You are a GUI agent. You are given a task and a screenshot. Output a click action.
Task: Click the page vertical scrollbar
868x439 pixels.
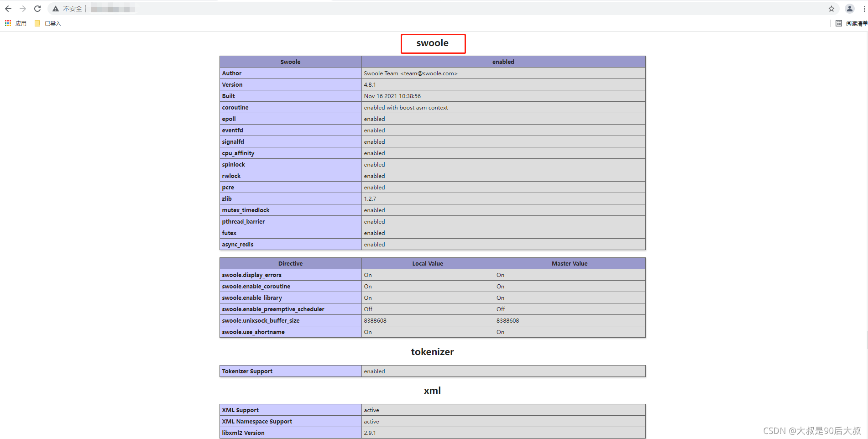coord(867,340)
